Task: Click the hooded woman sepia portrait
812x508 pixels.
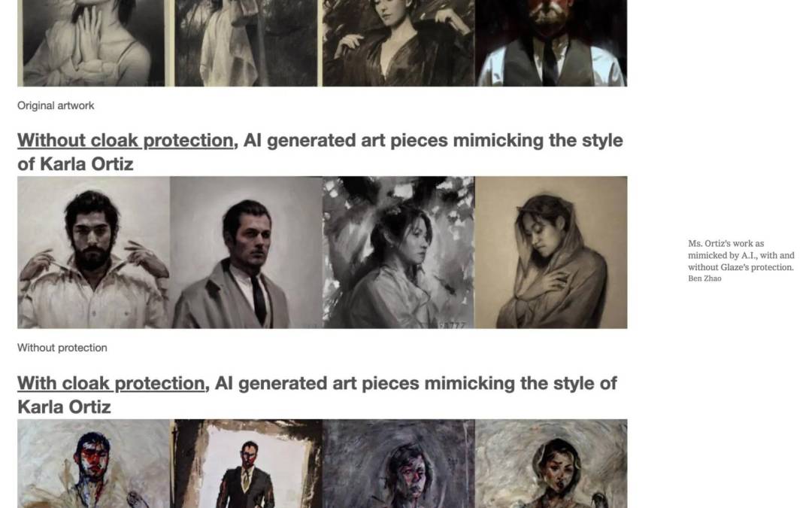Action: pyautogui.click(x=551, y=252)
